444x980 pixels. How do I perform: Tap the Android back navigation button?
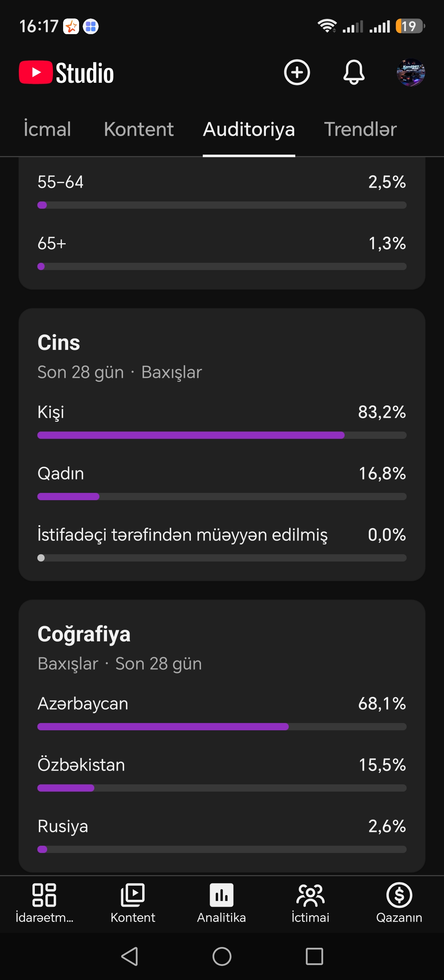[x=129, y=956]
